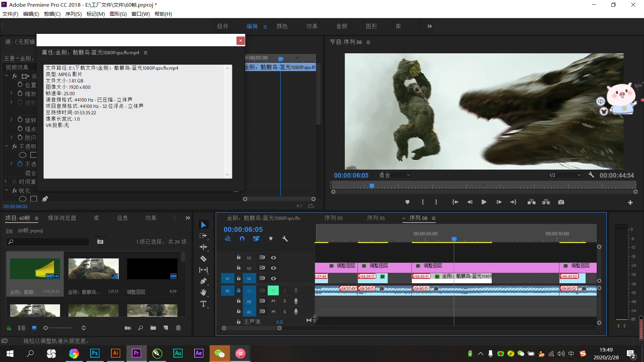Expand the 时间重 effect group
This screenshot has height=362, width=644.
6,181
